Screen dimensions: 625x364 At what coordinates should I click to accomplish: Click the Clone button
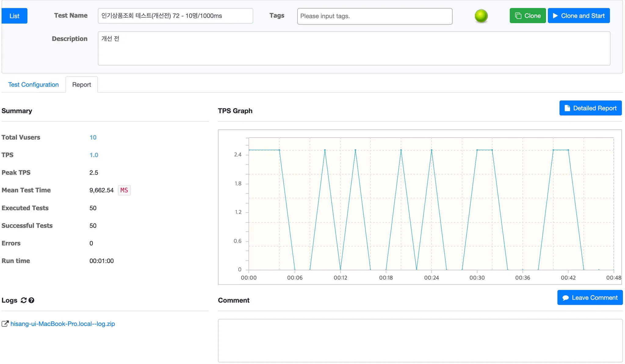[x=527, y=16]
